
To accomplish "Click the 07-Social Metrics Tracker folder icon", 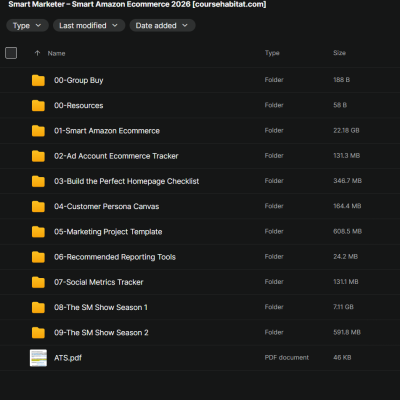I will pos(38,282).
